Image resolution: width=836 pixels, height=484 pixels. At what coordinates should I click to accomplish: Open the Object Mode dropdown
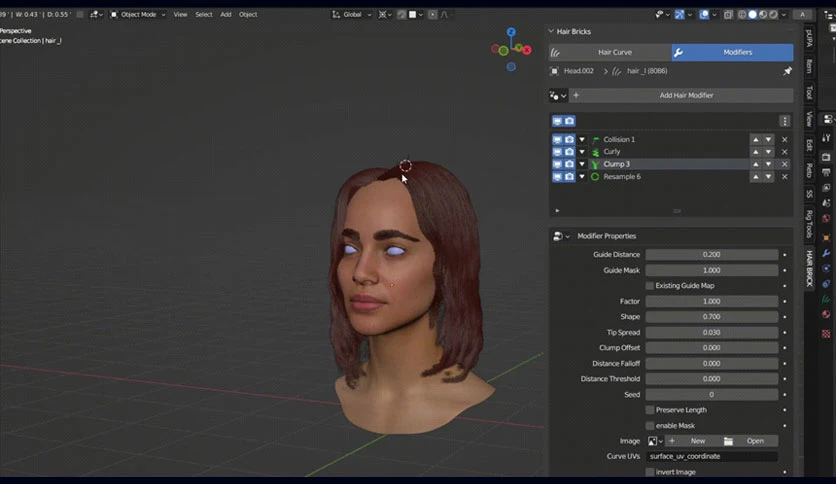coord(138,14)
